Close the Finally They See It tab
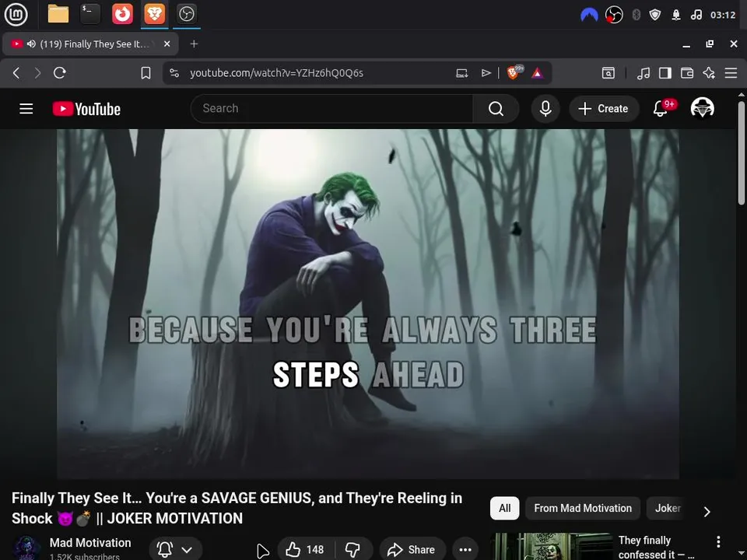This screenshot has height=560, width=747. click(x=167, y=44)
